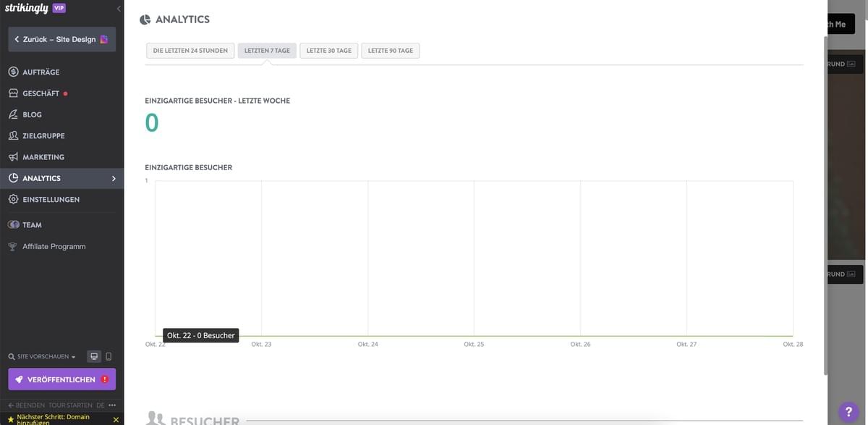
Task: Switch to desktop preview mode
Action: 94,356
